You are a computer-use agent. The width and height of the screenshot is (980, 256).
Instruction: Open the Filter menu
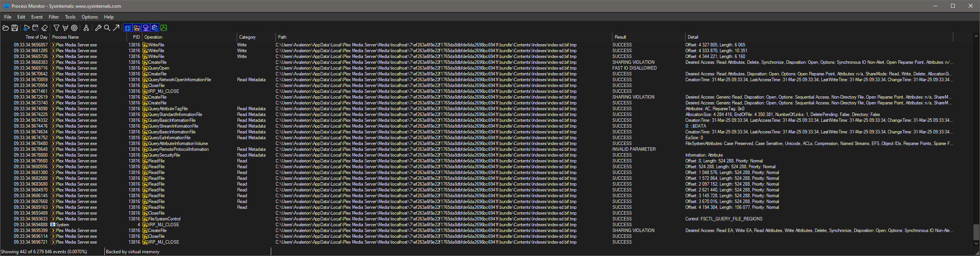54,17
